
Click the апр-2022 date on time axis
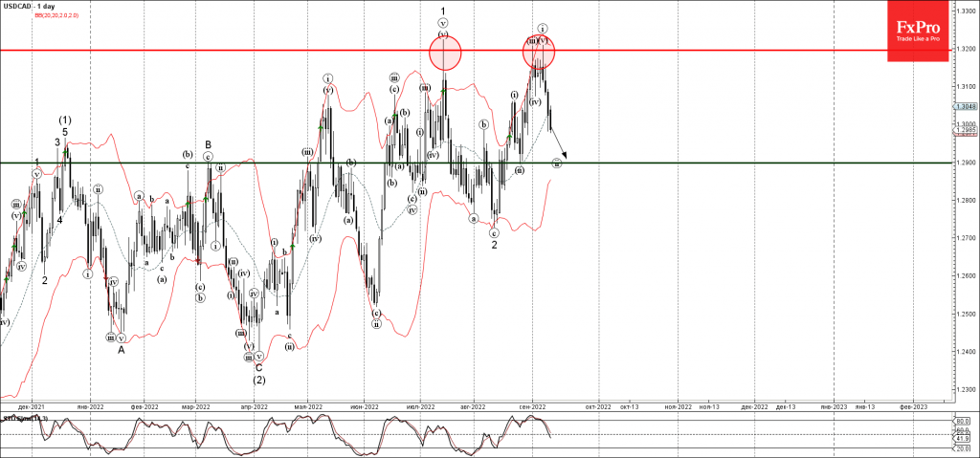[x=253, y=406]
